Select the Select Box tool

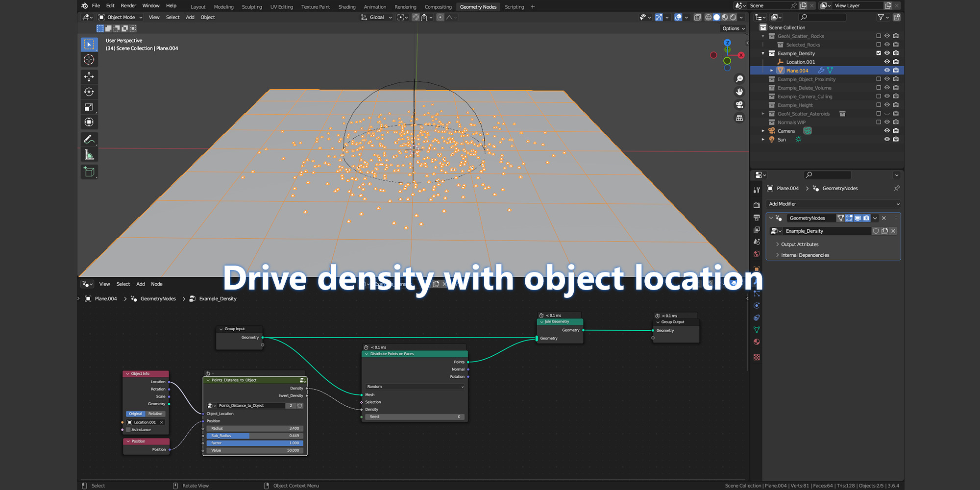point(89,45)
